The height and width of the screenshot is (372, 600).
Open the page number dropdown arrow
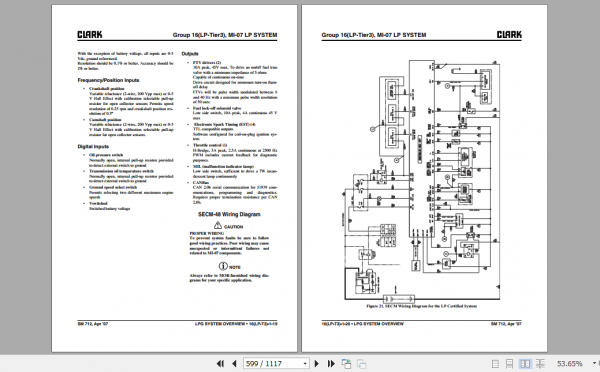pyautogui.click(x=305, y=363)
